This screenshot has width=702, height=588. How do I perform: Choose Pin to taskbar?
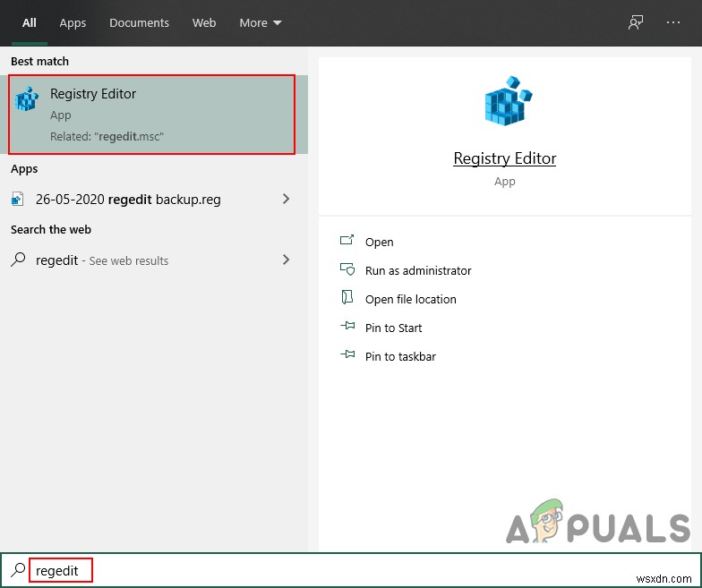(400, 356)
